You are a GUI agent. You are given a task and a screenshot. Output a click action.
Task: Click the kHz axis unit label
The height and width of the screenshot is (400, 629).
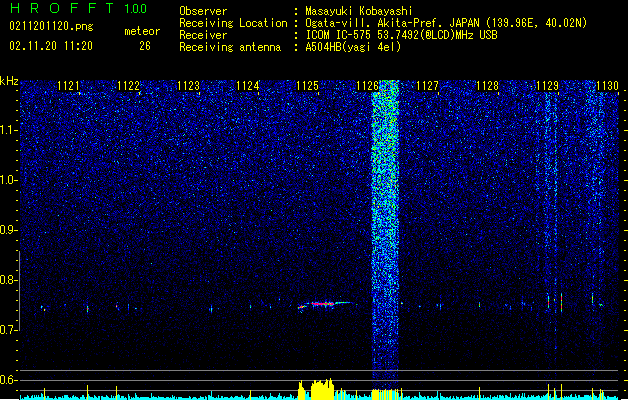(9, 81)
